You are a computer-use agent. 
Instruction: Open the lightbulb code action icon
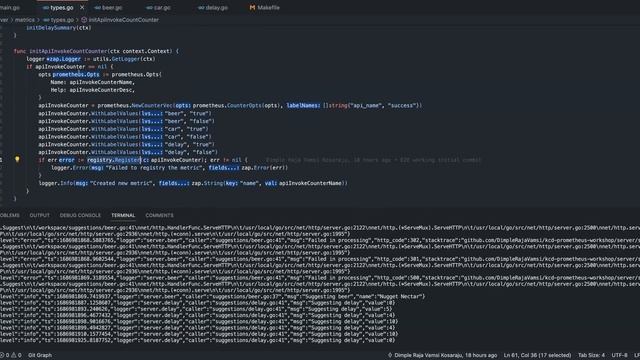[17, 159]
